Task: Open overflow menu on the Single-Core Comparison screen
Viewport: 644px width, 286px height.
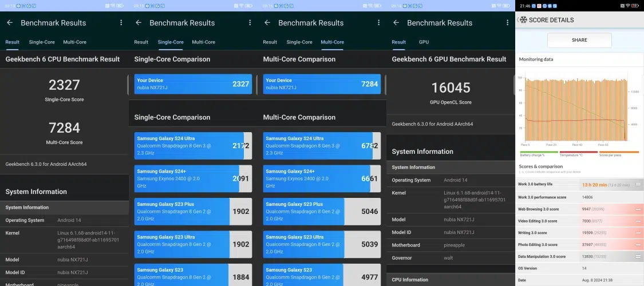Action: 250,22
